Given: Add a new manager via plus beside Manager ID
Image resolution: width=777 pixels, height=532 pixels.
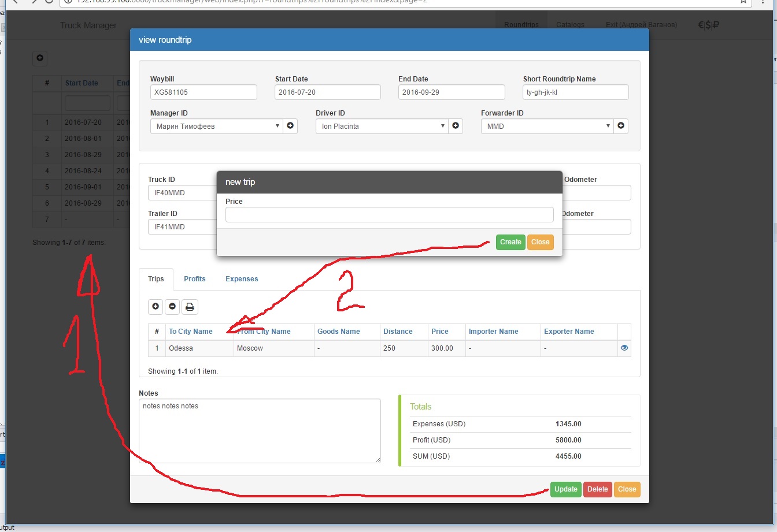Looking at the screenshot, I should (290, 125).
